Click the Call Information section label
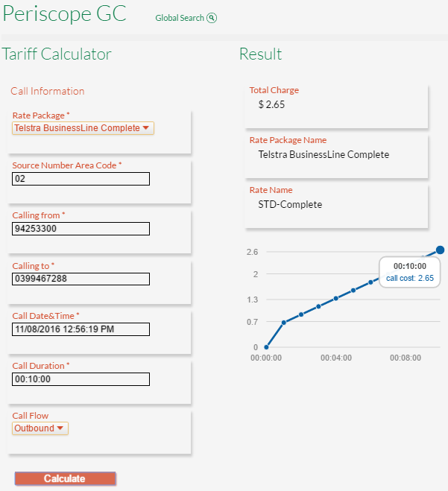 [x=48, y=91]
